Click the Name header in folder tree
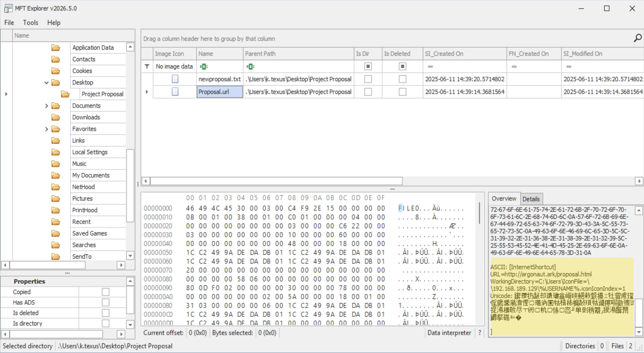The image size is (644, 353). (x=74, y=36)
